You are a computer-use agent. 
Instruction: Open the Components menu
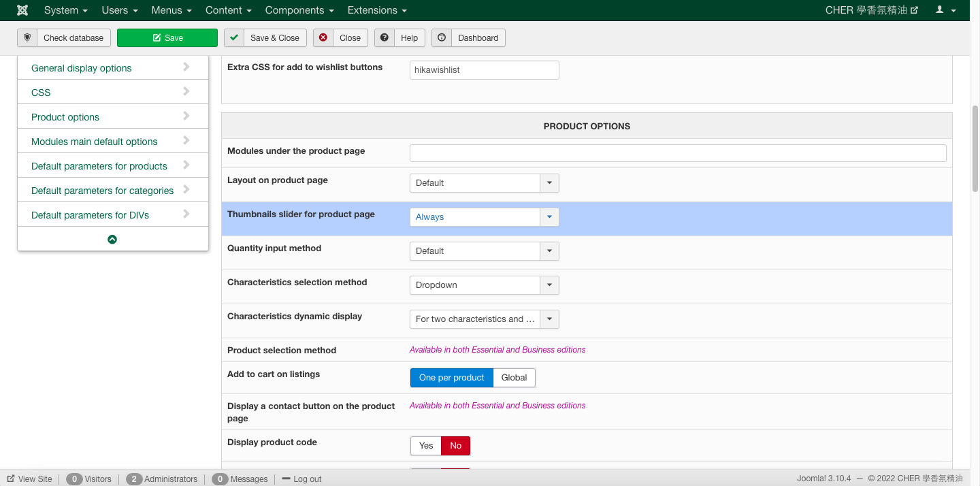click(x=299, y=10)
